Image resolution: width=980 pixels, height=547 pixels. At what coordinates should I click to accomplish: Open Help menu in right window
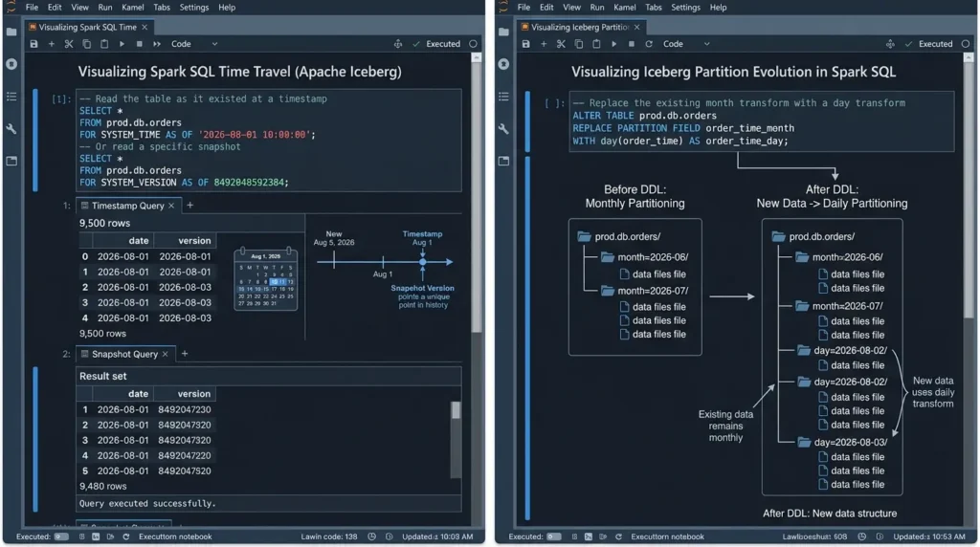[x=718, y=8]
